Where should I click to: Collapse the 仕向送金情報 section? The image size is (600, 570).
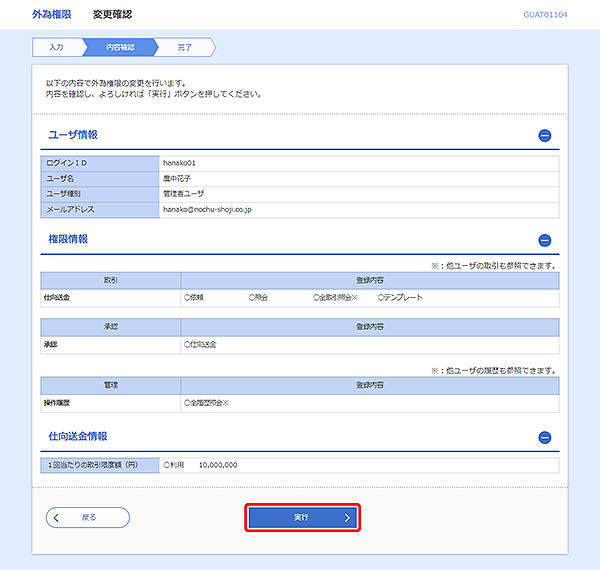coord(545,437)
